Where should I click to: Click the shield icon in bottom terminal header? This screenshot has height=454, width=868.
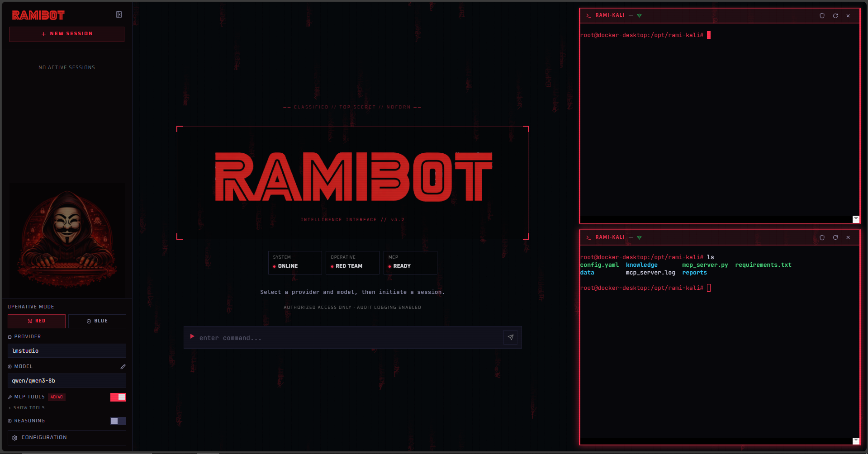(822, 238)
